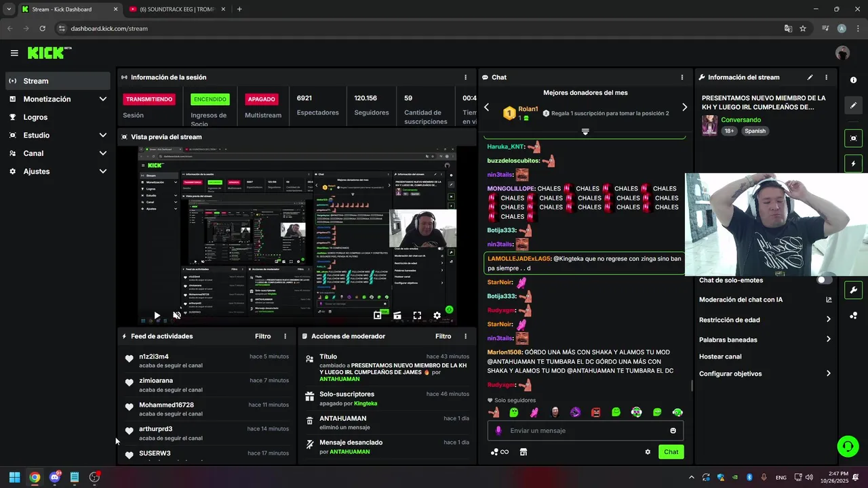Click the Conversando category link
The height and width of the screenshot is (488, 868).
[741, 120]
